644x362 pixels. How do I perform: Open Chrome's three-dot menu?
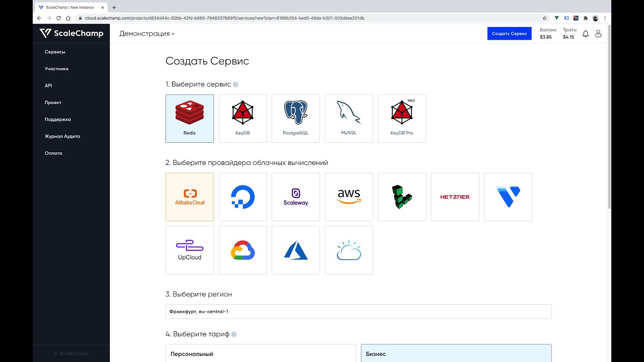point(605,18)
